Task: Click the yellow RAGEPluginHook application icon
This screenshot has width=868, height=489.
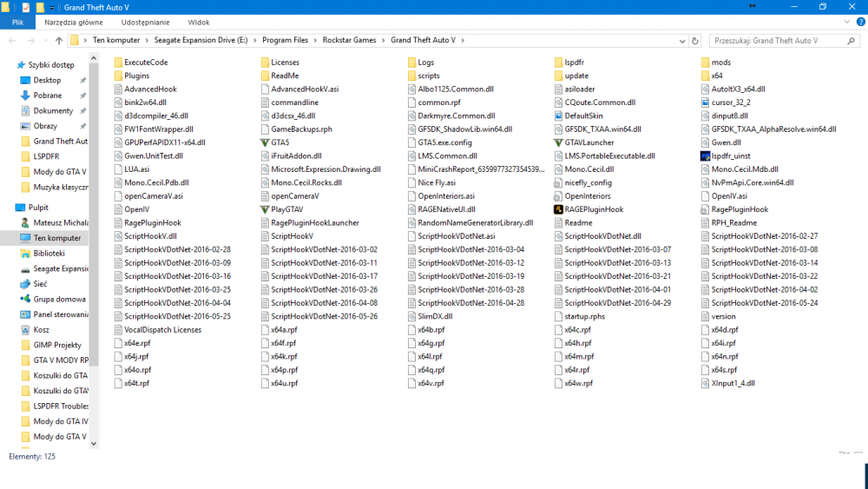Action: click(558, 209)
